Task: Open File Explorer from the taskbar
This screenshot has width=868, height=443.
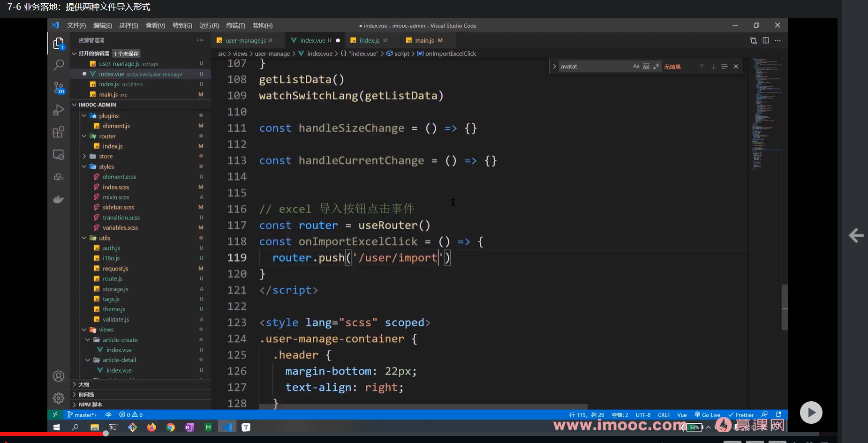Action: coord(95,428)
